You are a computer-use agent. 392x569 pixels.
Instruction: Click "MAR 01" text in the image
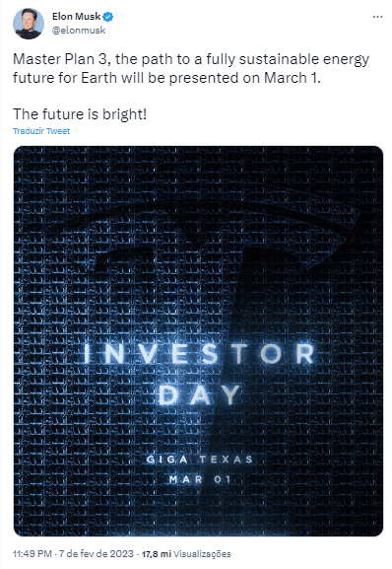click(200, 479)
